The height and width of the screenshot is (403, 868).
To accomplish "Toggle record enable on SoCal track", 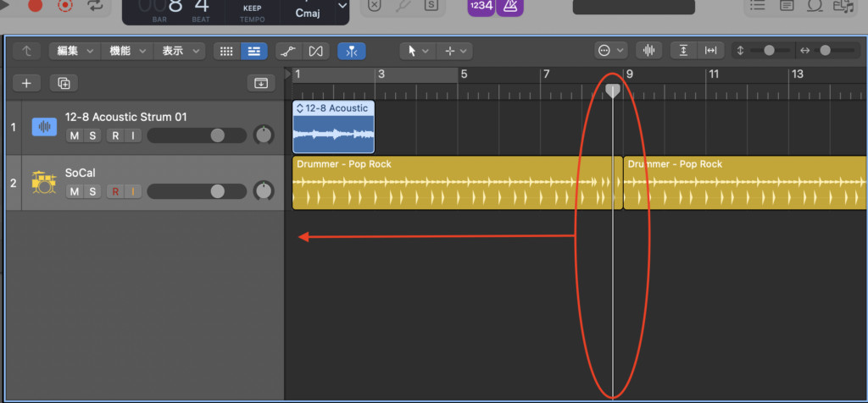I will tap(115, 191).
